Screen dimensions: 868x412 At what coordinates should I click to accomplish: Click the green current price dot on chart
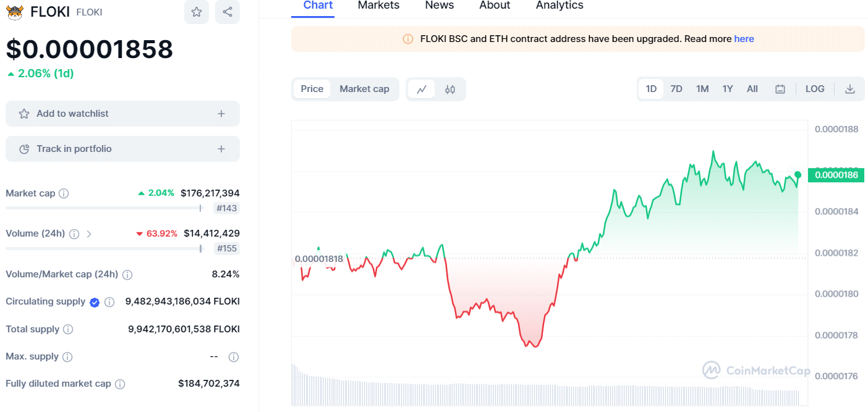click(x=798, y=175)
